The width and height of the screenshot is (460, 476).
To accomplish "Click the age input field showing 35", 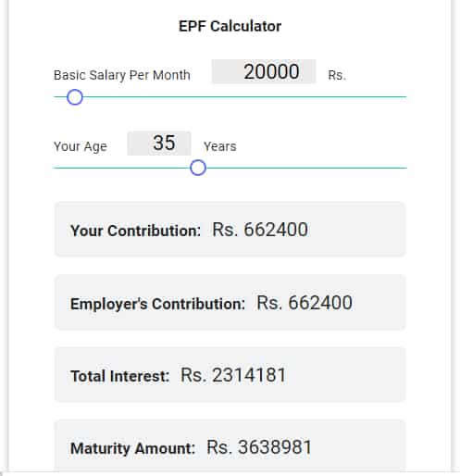I will coord(159,144).
